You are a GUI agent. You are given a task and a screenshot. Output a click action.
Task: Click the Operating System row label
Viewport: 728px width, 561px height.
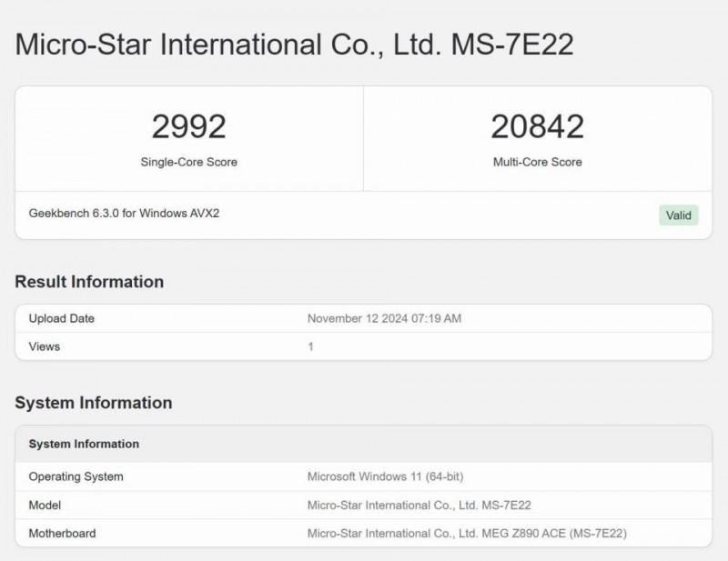pos(76,476)
